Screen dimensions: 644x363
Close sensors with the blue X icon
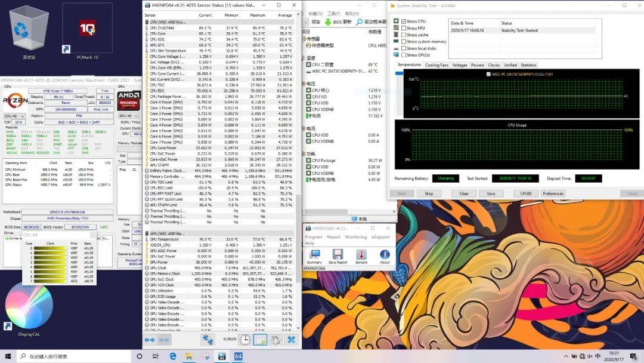292,339
